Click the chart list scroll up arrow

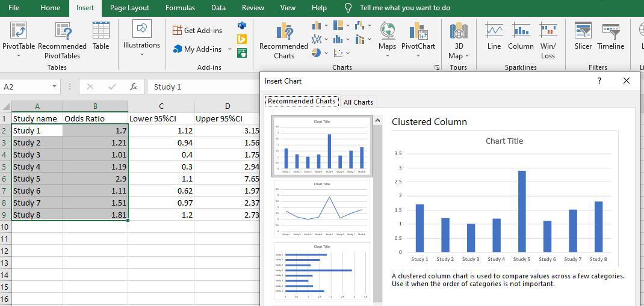pyautogui.click(x=377, y=121)
